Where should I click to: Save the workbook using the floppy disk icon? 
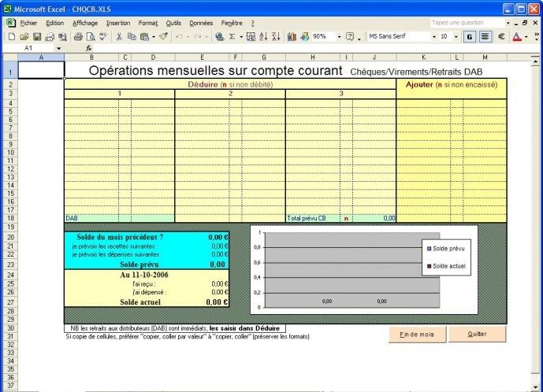pyautogui.click(x=37, y=36)
